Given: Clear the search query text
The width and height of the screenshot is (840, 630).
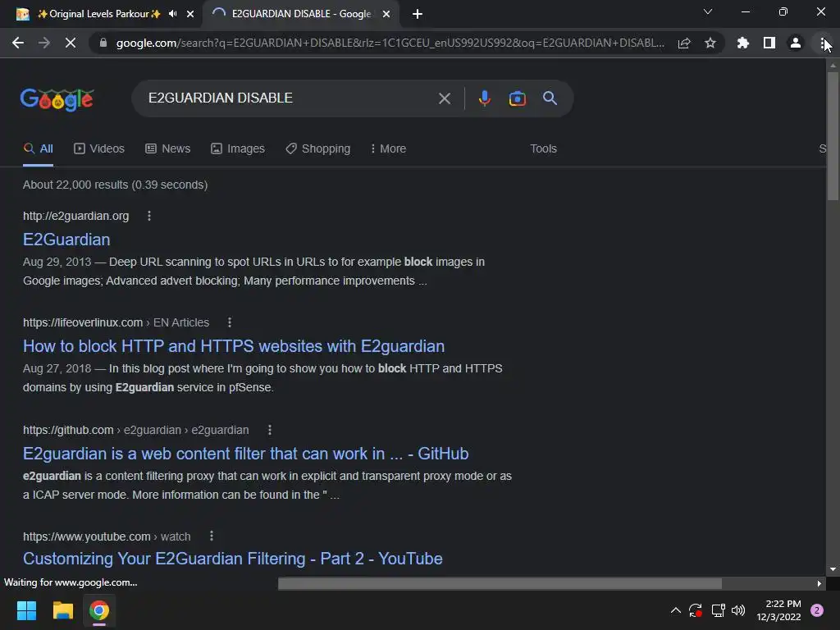Looking at the screenshot, I should [x=444, y=98].
